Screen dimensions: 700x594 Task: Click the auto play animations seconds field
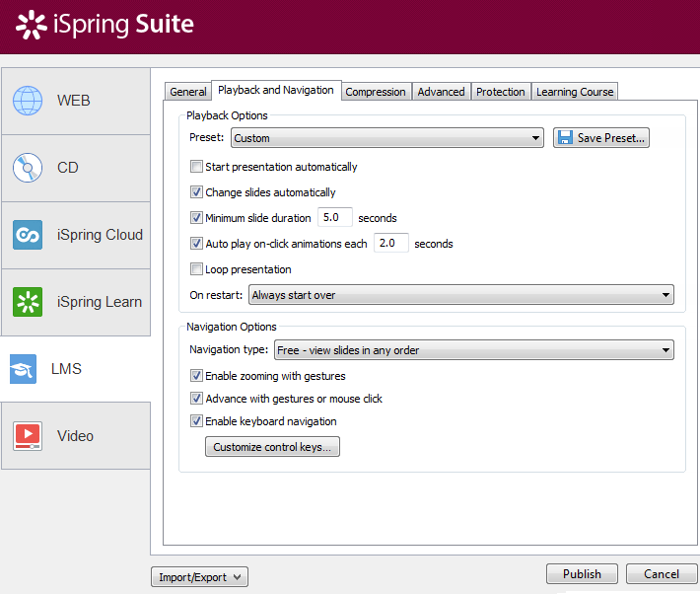391,243
